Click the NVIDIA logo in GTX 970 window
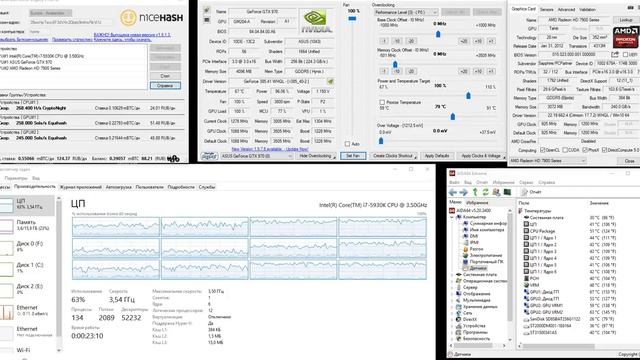 coord(315,22)
